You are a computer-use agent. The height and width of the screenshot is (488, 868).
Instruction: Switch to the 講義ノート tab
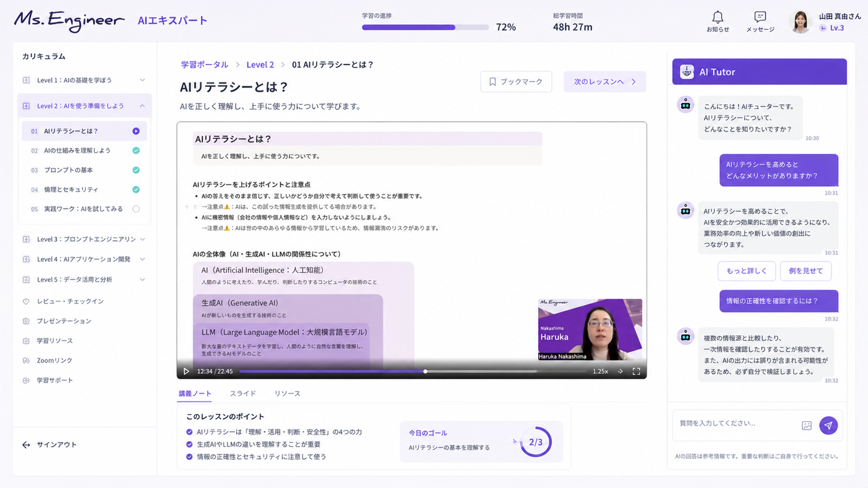(x=195, y=394)
